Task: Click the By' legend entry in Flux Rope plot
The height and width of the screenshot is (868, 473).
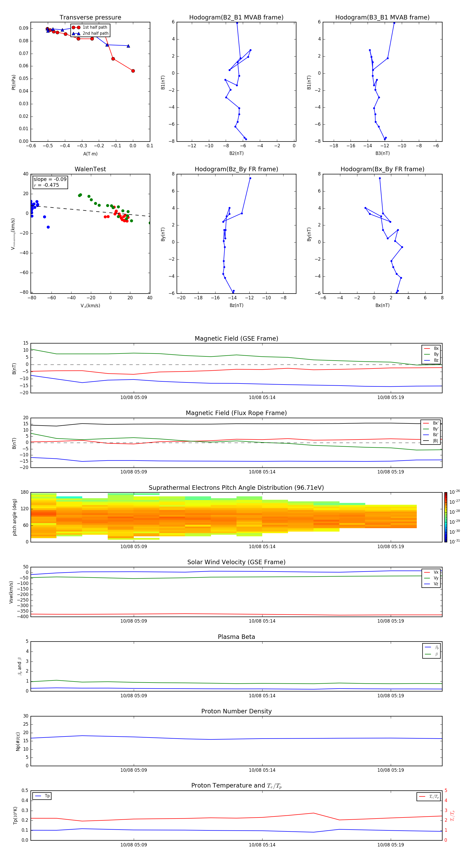Action: (431, 429)
